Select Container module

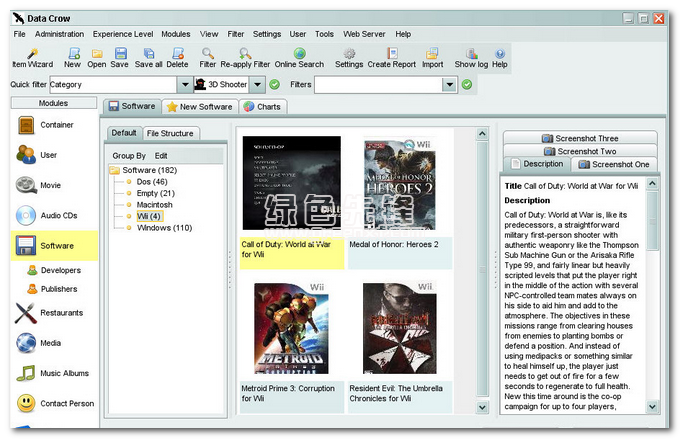click(54, 125)
